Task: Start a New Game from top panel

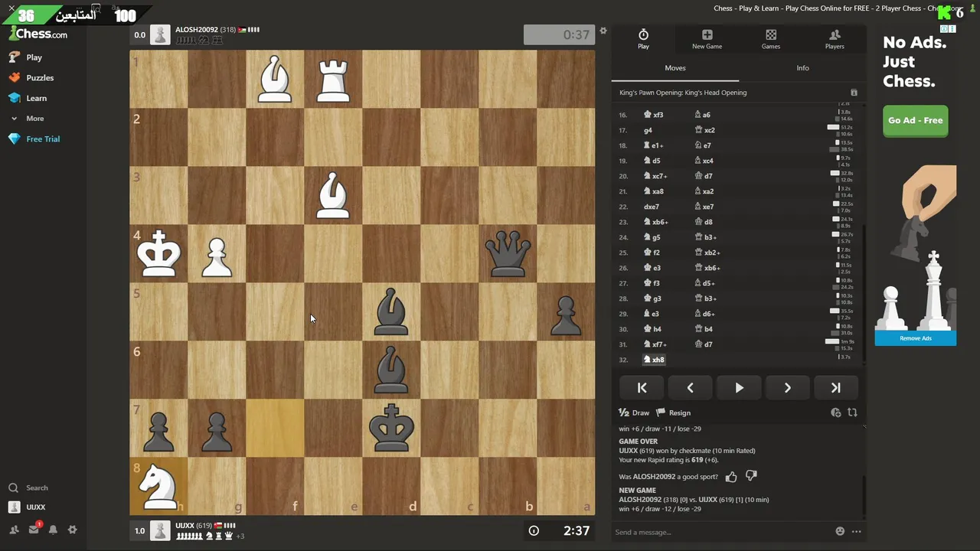Action: 707,39
